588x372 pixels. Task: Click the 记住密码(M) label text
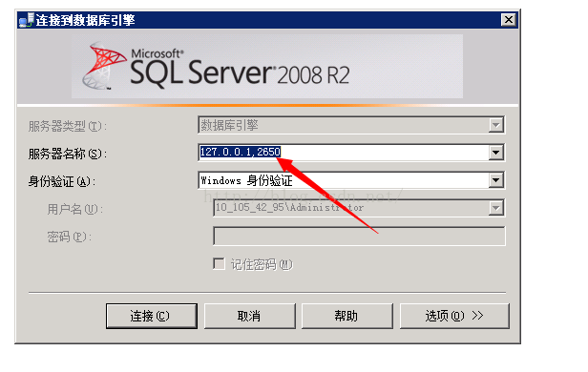click(x=262, y=264)
